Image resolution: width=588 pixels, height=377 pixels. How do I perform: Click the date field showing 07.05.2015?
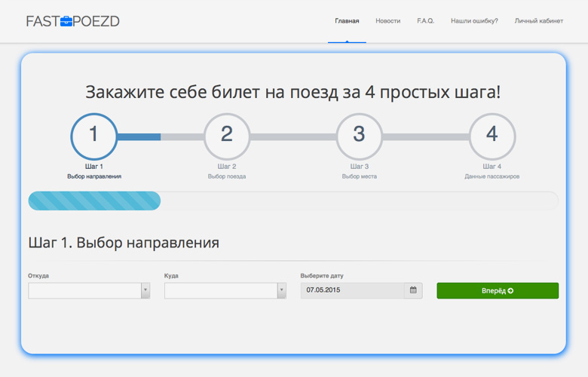pyautogui.click(x=352, y=290)
